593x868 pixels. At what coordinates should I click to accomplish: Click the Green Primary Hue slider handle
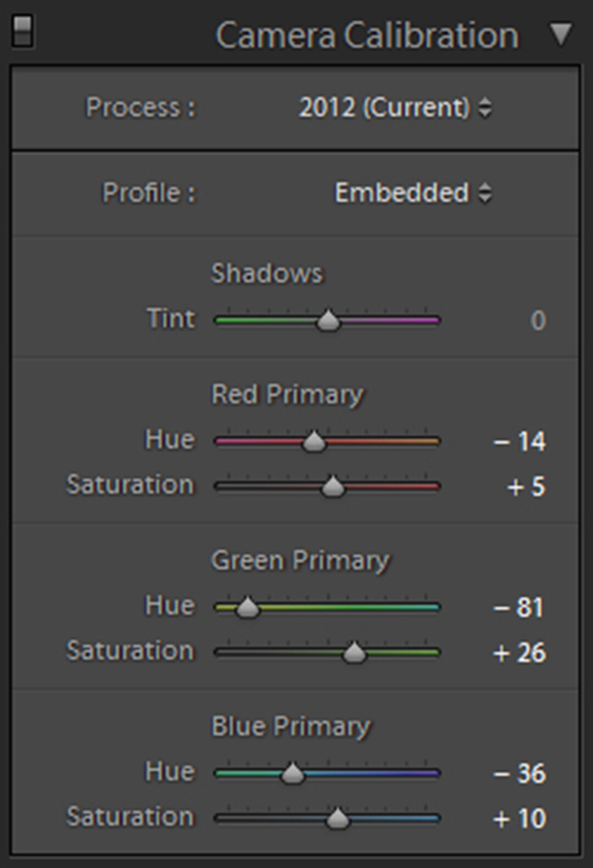click(x=247, y=608)
